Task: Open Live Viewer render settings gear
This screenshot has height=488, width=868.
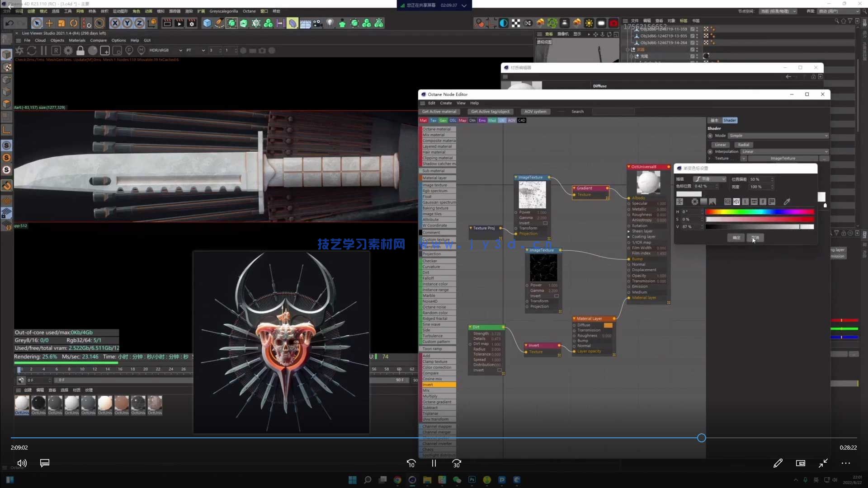Action: [x=68, y=51]
